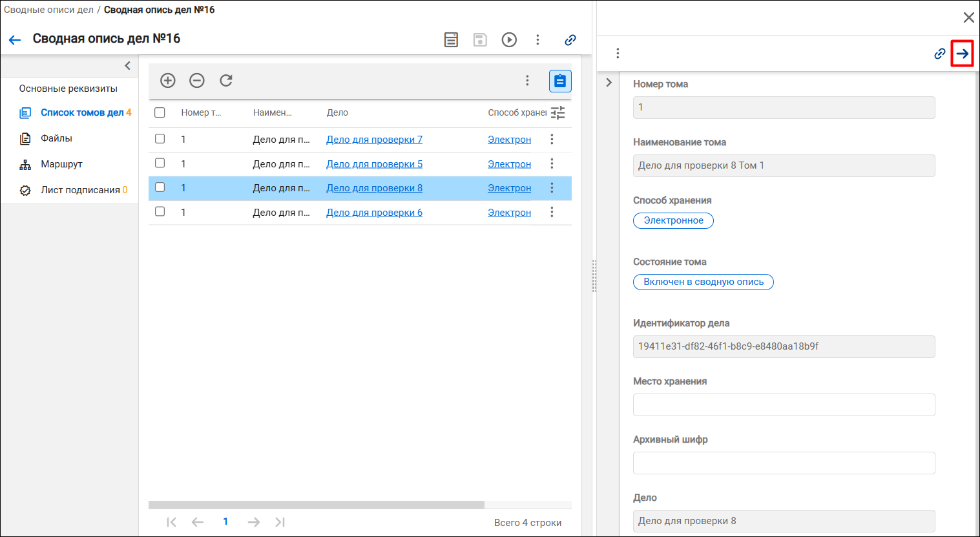Check the row for Дело для проверки 5

tap(160, 163)
